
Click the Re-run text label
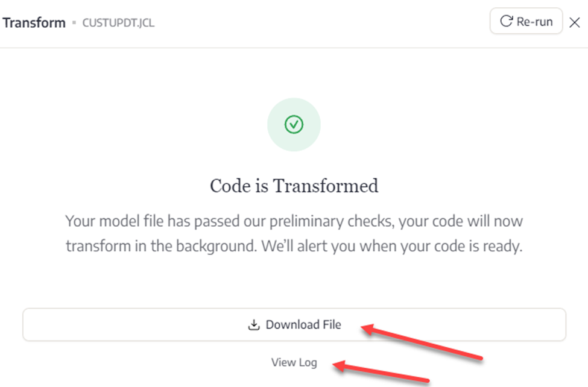coord(534,22)
